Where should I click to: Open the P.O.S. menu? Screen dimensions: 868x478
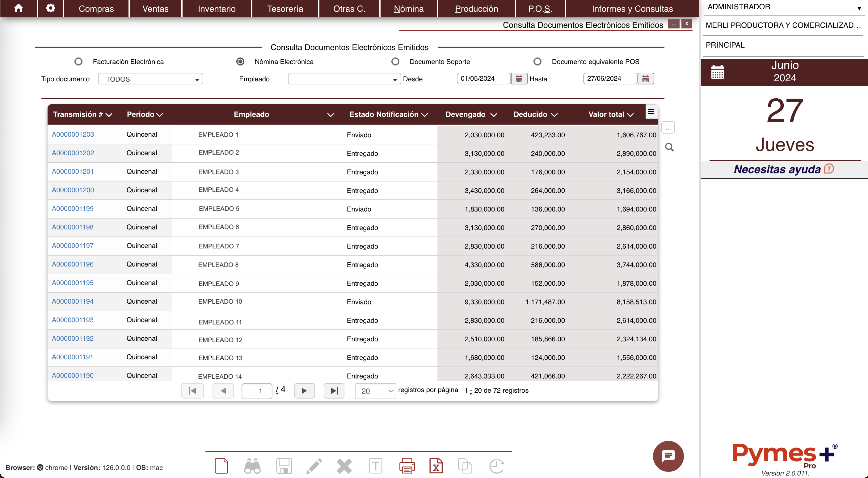540,8
